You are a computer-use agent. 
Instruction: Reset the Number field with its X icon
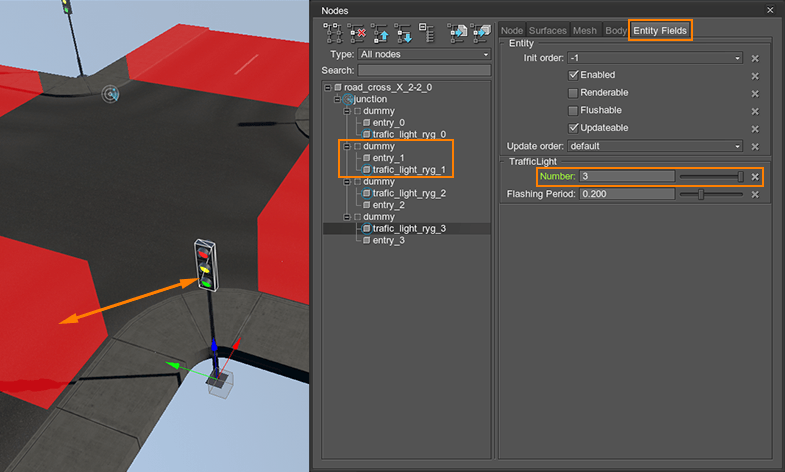[756, 177]
